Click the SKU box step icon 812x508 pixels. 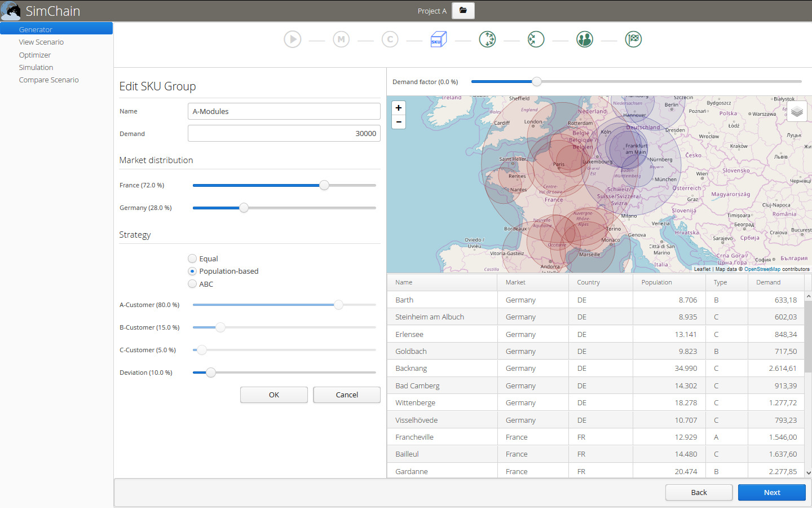(x=438, y=40)
